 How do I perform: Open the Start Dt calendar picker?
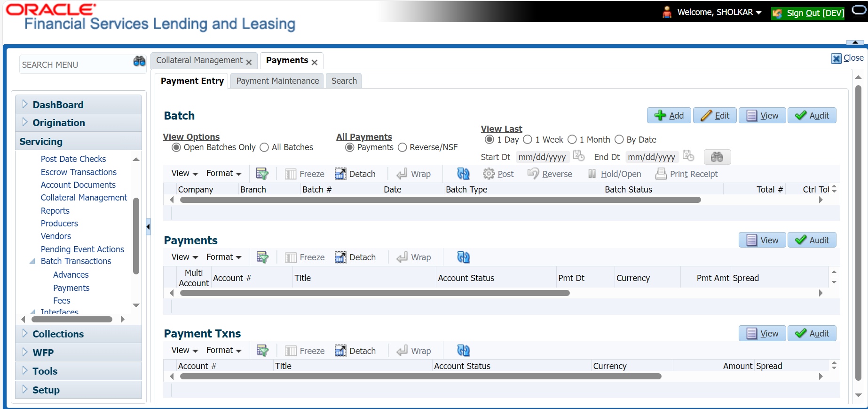tap(579, 156)
